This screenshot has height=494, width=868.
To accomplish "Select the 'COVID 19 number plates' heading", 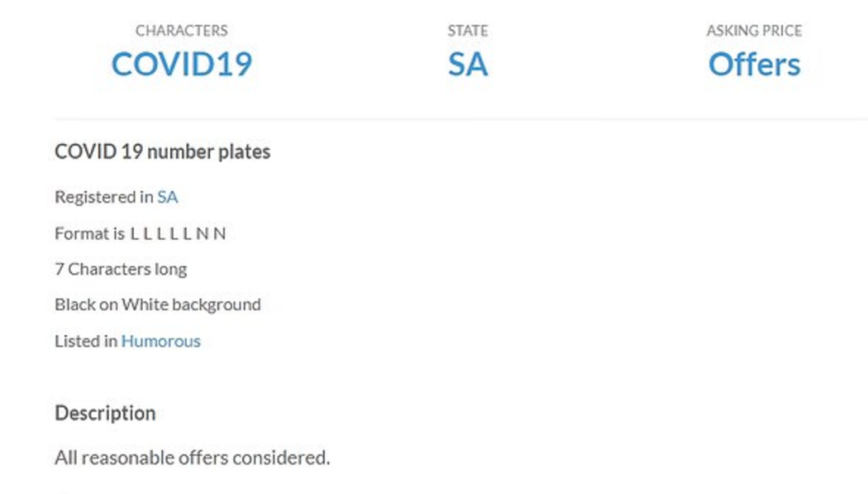I will 162,152.
